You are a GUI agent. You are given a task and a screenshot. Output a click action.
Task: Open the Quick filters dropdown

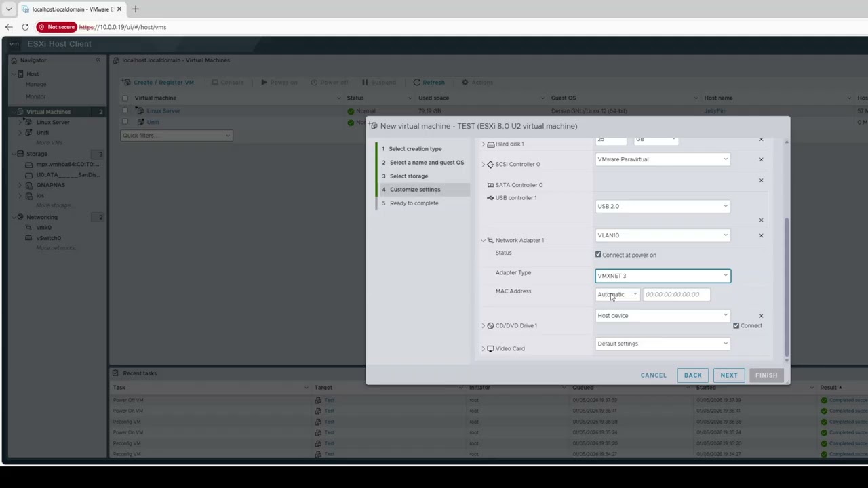click(x=176, y=136)
